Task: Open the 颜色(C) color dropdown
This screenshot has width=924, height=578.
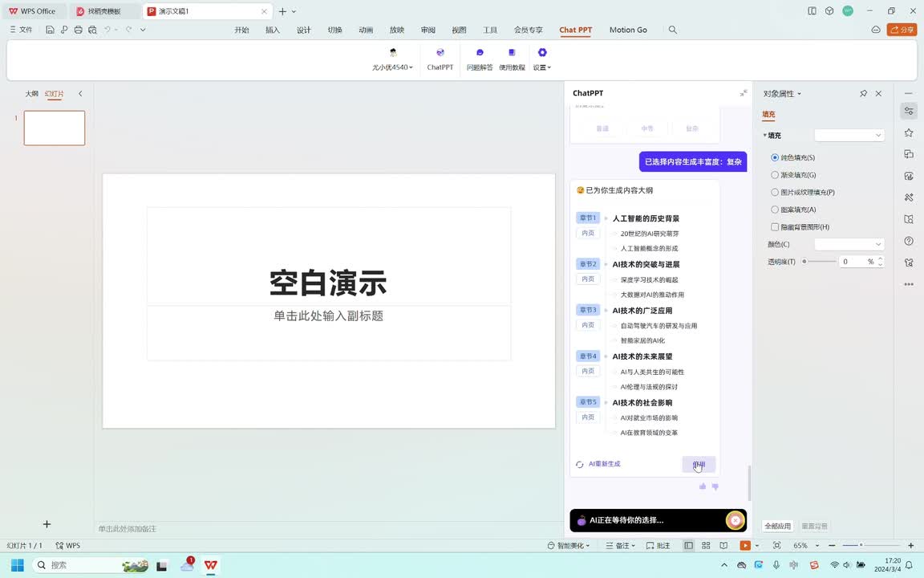Action: coord(849,244)
